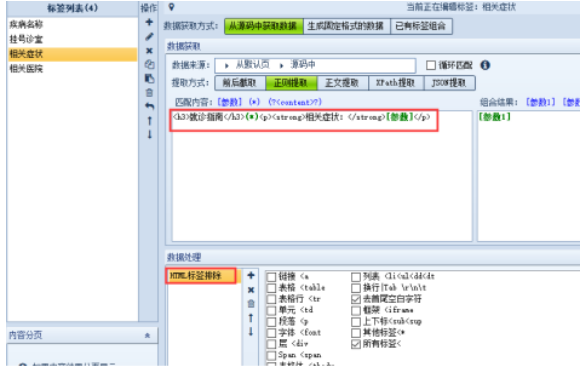
Task: Add a data processing rule with the plus icon
Action: [x=251, y=276]
